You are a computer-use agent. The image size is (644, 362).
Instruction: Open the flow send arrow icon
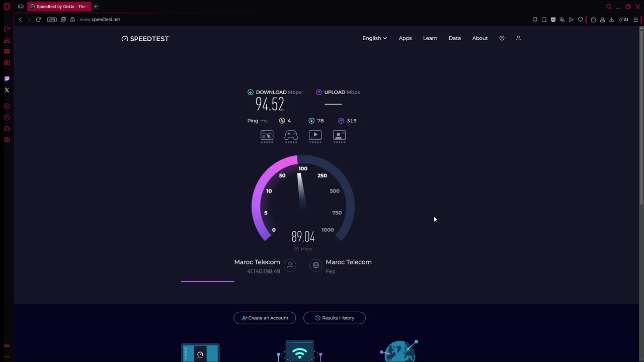point(571,20)
